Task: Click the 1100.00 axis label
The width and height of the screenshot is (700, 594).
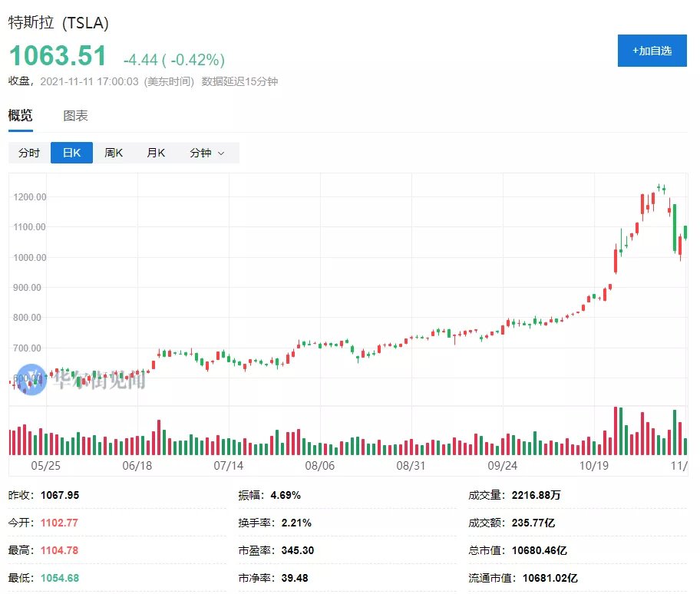Action: tap(29, 227)
